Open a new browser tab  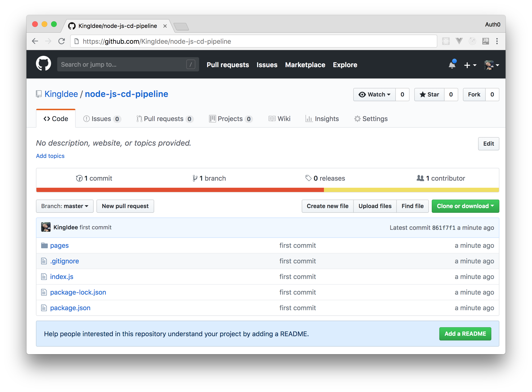point(181,26)
